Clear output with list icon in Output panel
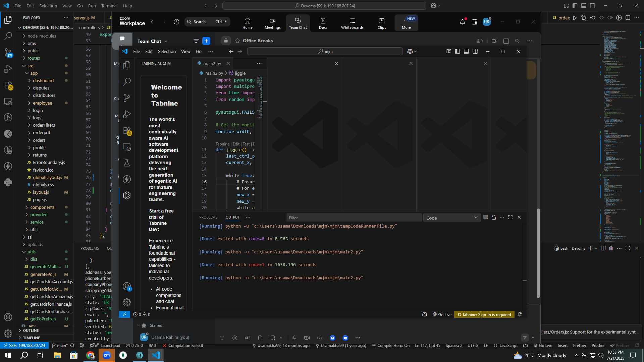 (485, 218)
